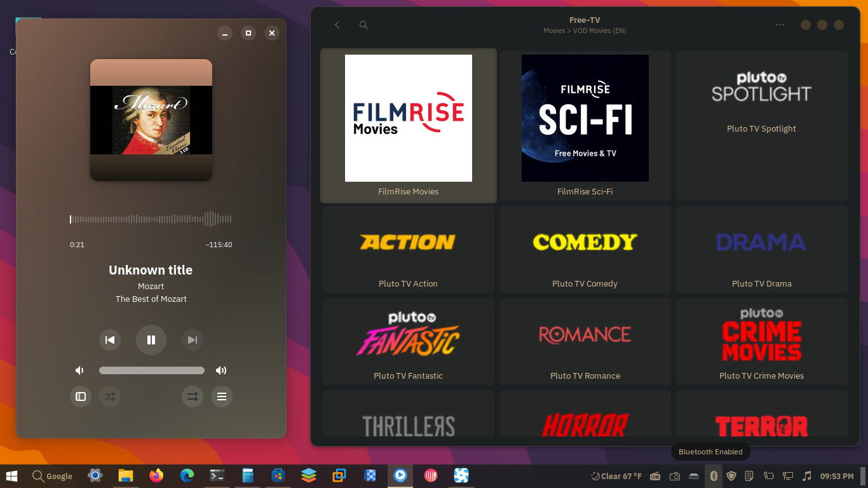This screenshot has height=488, width=868.
Task: Open the weather applet showing Clear 67 °F
Action: (616, 476)
